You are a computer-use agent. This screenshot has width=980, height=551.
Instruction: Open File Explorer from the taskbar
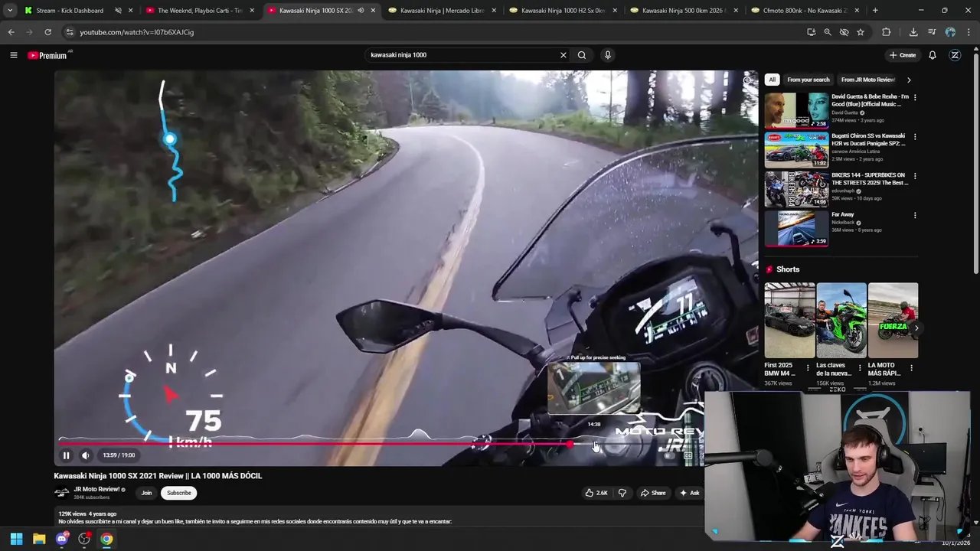pos(39,539)
